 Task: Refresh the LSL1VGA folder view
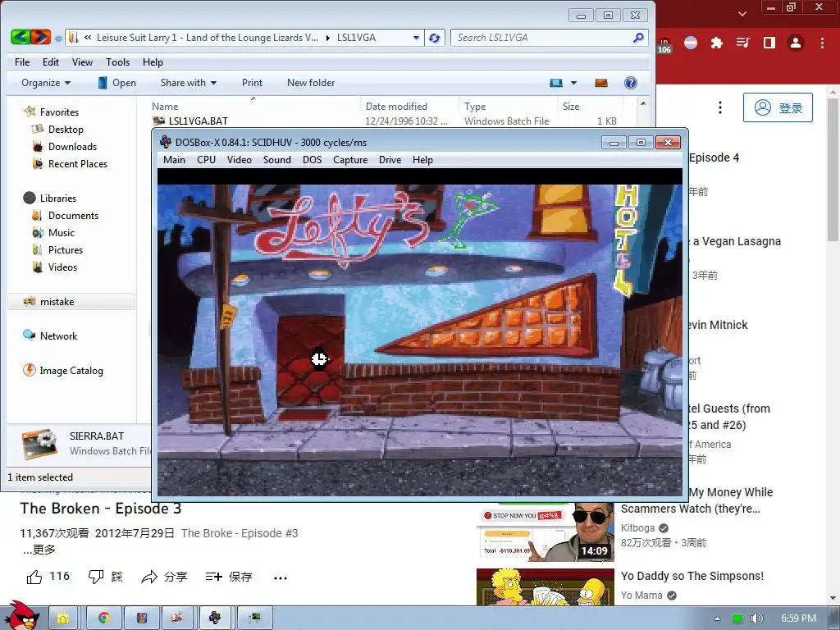click(x=435, y=38)
